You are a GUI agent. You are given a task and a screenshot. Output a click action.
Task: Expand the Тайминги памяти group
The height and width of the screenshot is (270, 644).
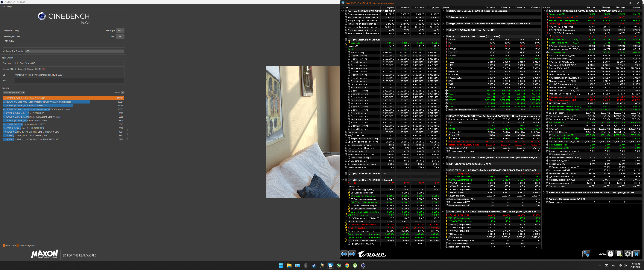coord(443,17)
